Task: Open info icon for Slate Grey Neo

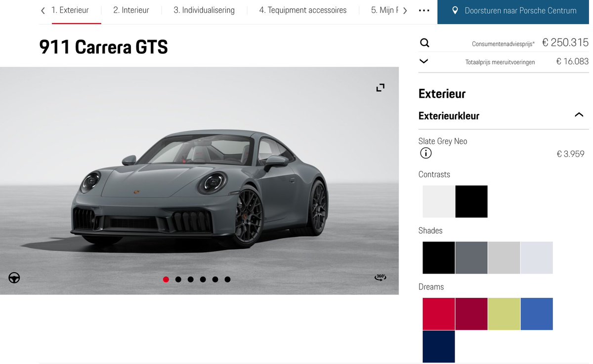Action: click(425, 153)
